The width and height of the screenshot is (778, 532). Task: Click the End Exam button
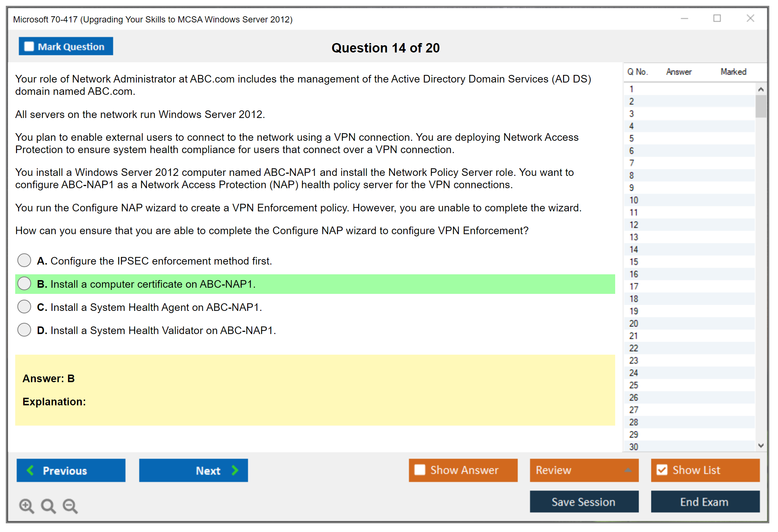click(x=705, y=502)
